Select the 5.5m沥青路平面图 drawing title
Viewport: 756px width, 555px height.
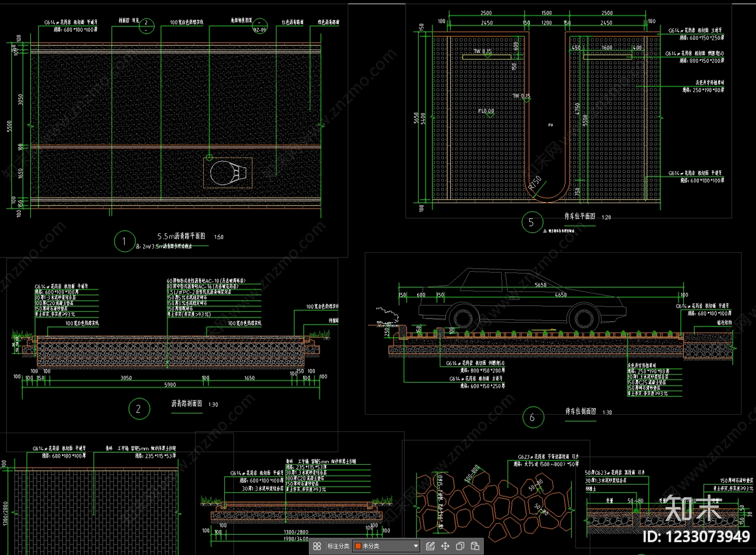coord(181,236)
